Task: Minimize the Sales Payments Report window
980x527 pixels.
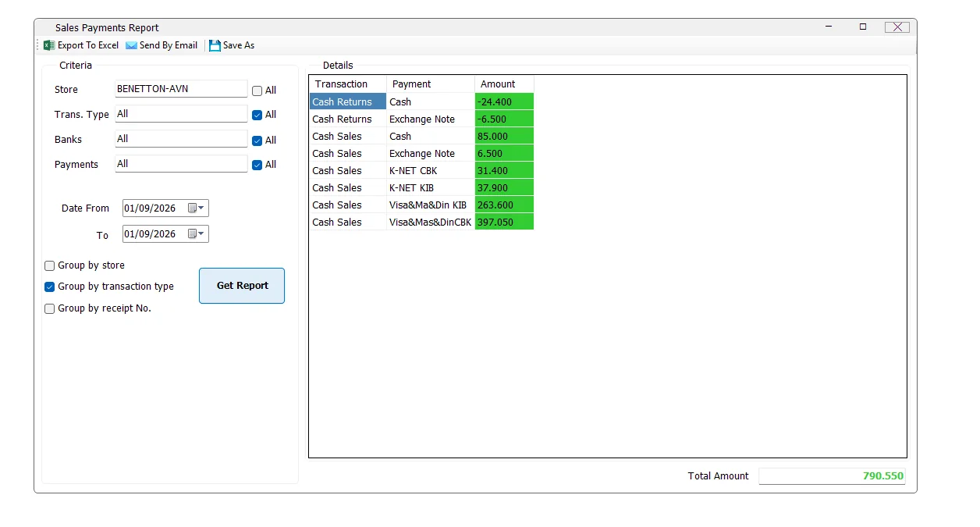Action: point(829,27)
